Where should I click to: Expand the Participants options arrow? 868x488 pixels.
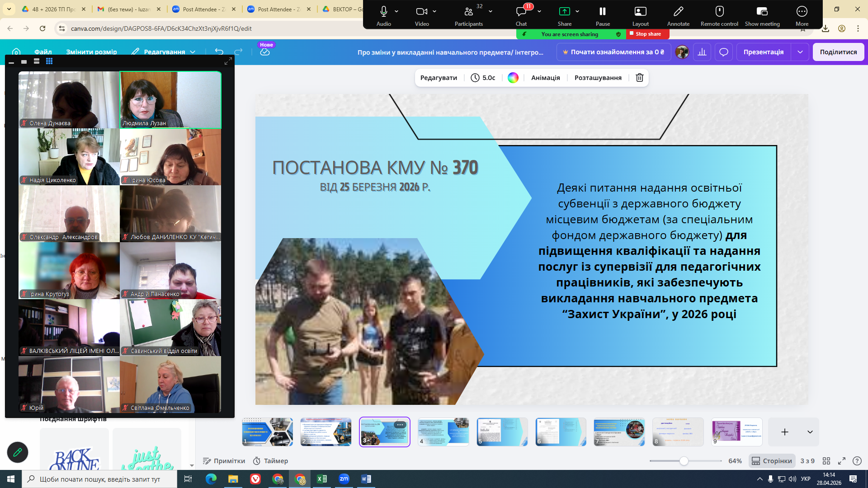[x=491, y=12]
